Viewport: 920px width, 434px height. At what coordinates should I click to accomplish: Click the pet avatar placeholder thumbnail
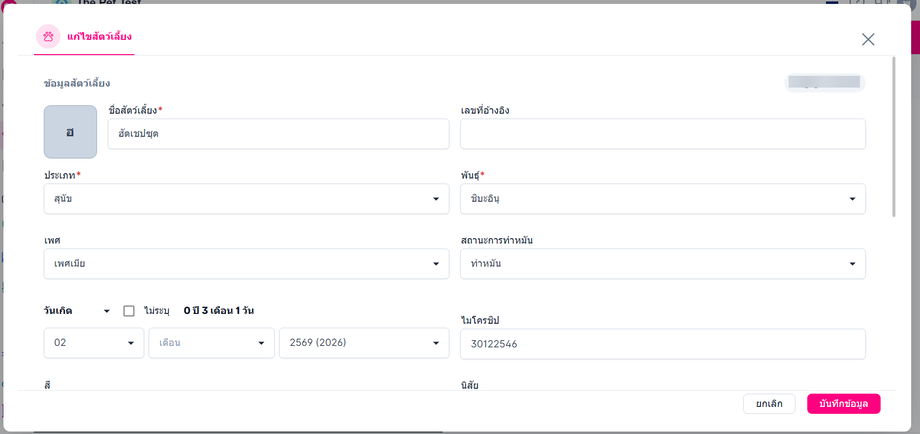(x=70, y=132)
